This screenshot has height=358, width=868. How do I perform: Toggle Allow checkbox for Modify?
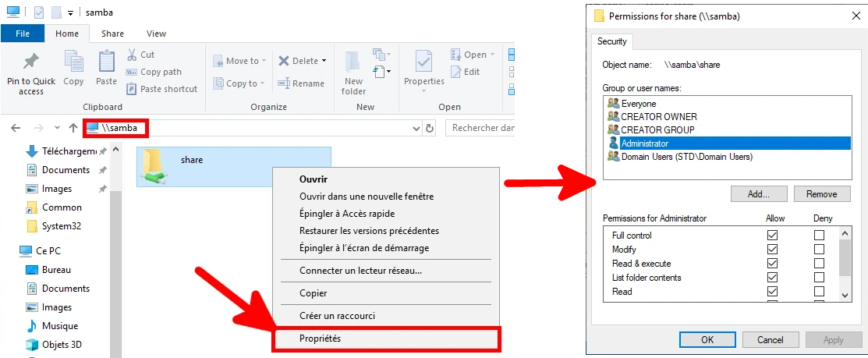point(772,250)
